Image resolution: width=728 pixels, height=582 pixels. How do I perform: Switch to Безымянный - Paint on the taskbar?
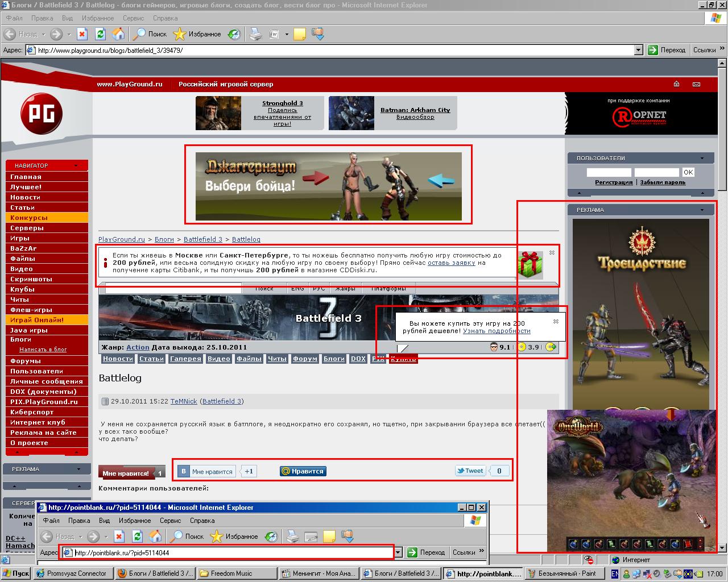[x=563, y=573]
